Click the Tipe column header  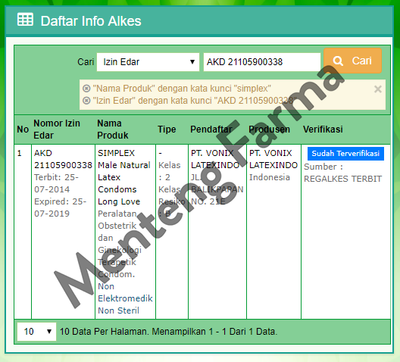167,129
